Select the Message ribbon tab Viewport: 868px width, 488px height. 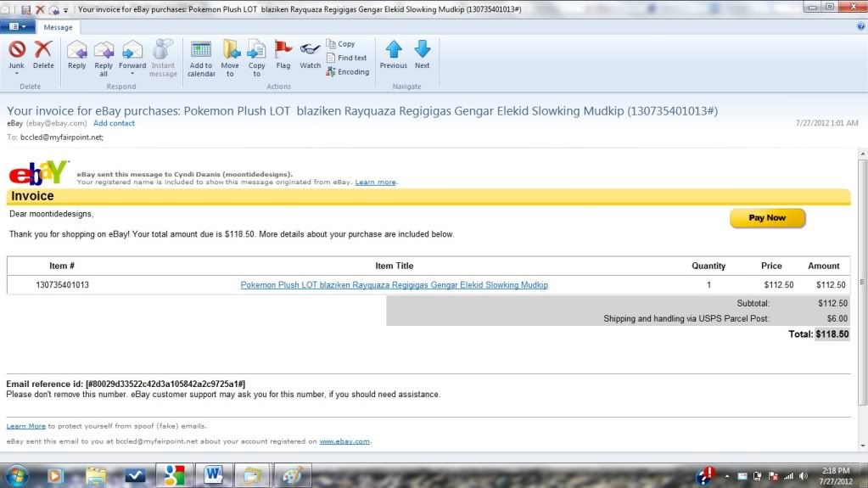(59, 27)
